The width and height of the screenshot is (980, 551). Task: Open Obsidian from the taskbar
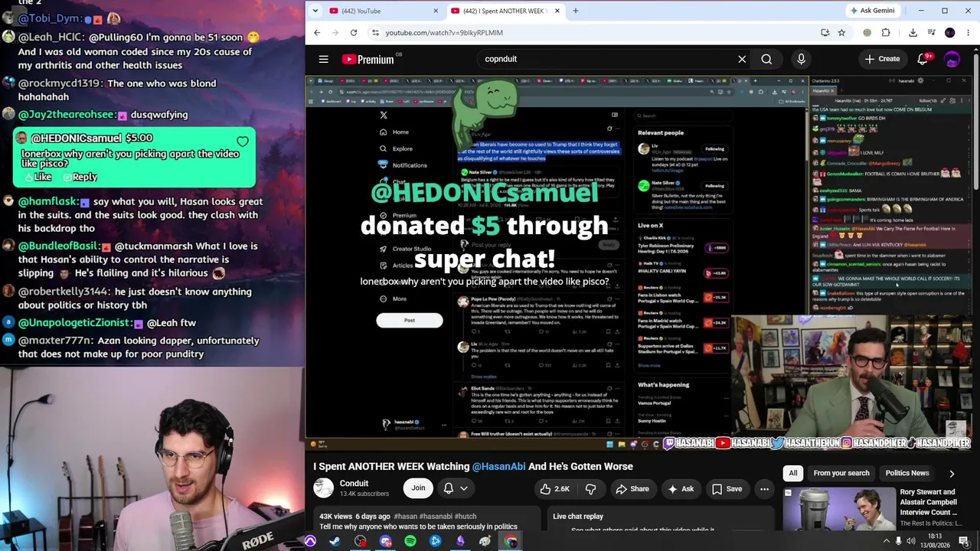(x=460, y=541)
